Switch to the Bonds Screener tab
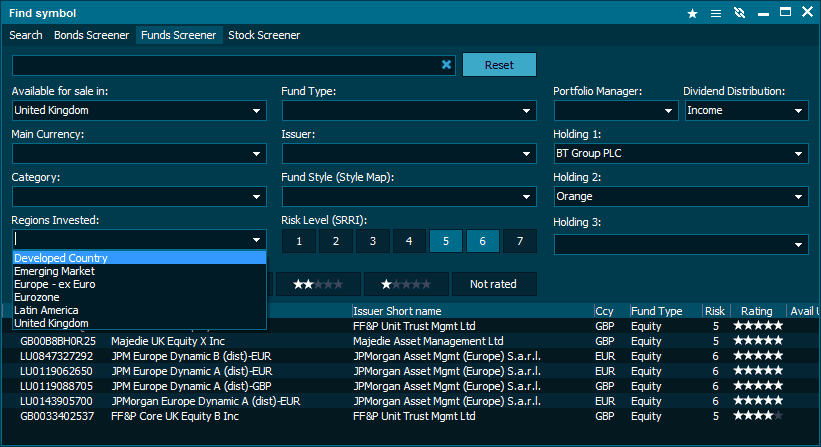Screen dimensions: 821x447 click(91, 35)
